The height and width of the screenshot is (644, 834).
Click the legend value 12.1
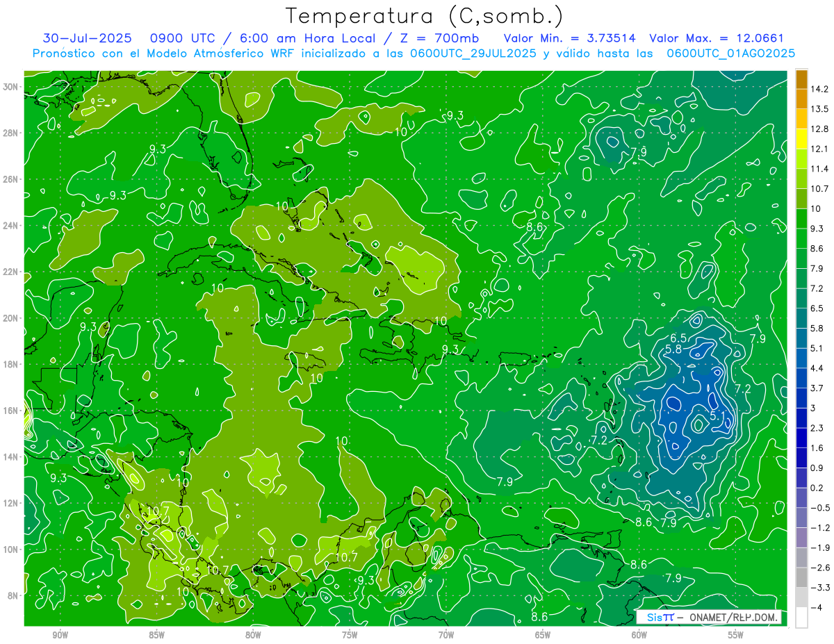coord(821,149)
